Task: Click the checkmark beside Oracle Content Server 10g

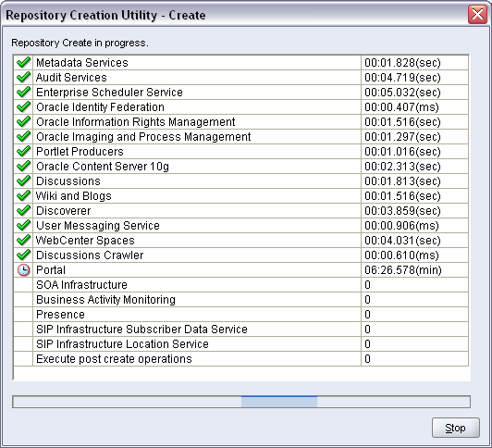Action: (23, 166)
